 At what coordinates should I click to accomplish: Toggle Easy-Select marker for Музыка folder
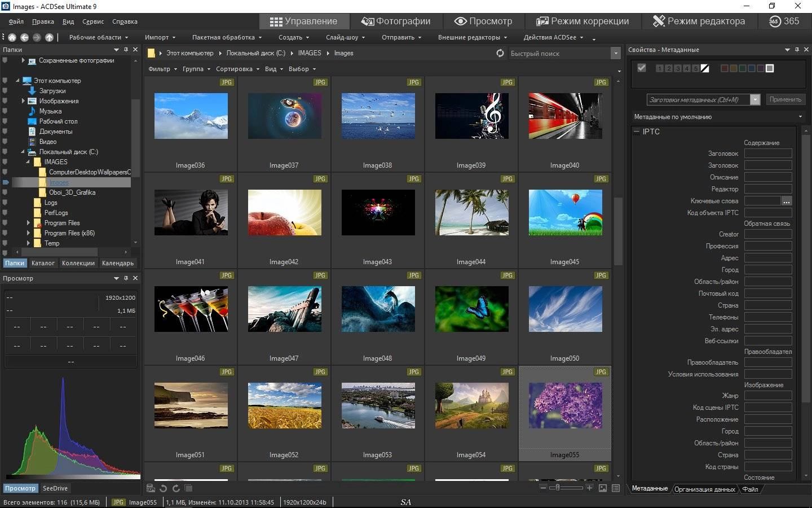tap(5, 111)
